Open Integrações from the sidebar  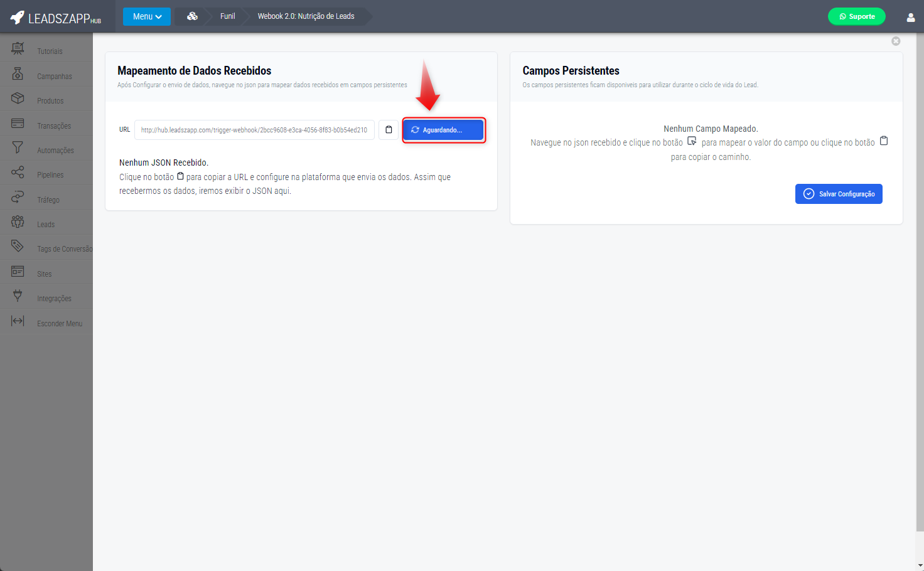(x=54, y=299)
